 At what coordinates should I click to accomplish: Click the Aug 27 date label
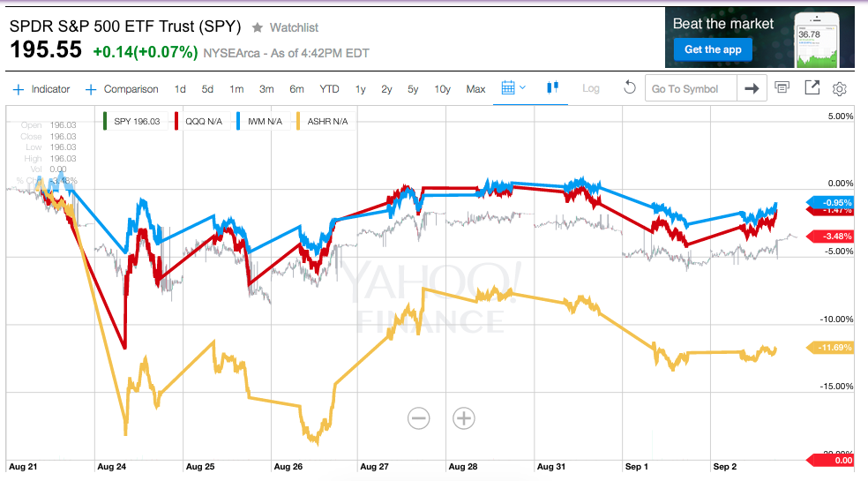tap(374, 467)
